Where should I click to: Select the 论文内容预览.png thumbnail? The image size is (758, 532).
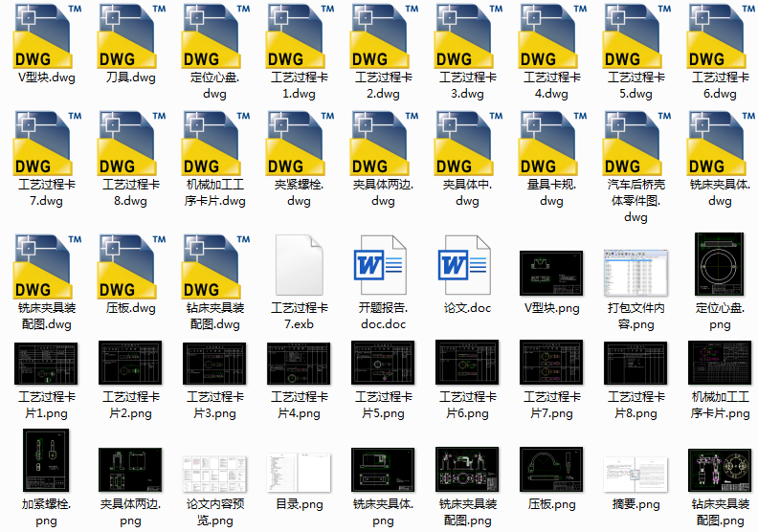(214, 474)
